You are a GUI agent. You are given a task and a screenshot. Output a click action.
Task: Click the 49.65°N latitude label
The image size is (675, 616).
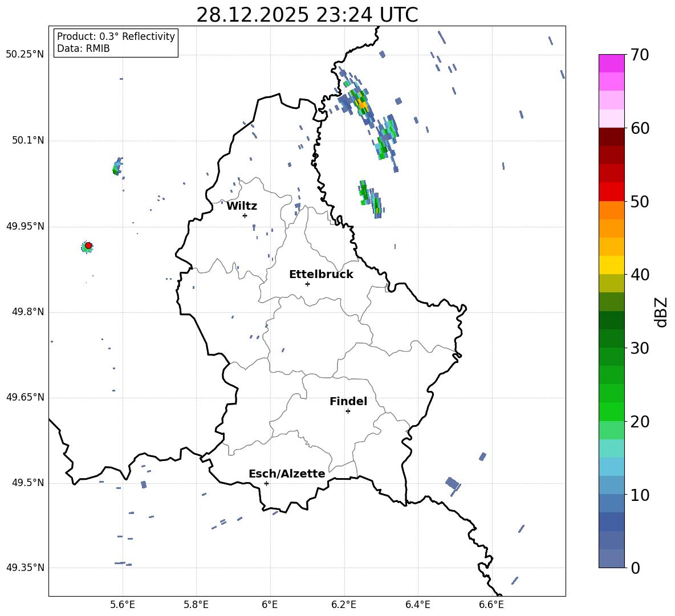(25, 397)
